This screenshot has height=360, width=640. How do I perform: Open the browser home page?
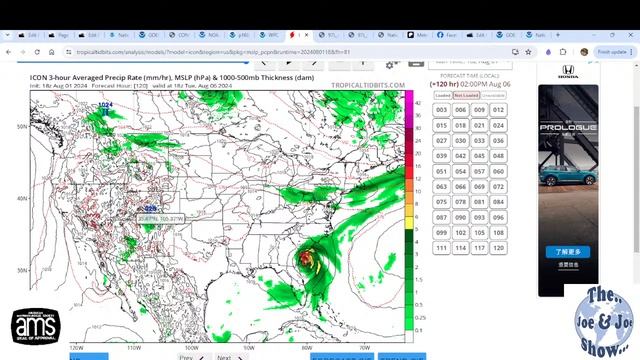(x=51, y=52)
